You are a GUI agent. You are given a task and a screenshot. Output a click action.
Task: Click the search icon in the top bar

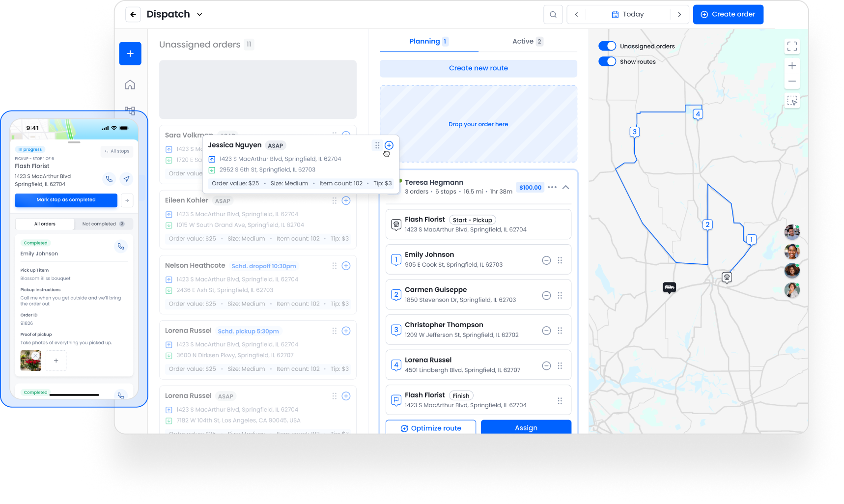tap(553, 14)
